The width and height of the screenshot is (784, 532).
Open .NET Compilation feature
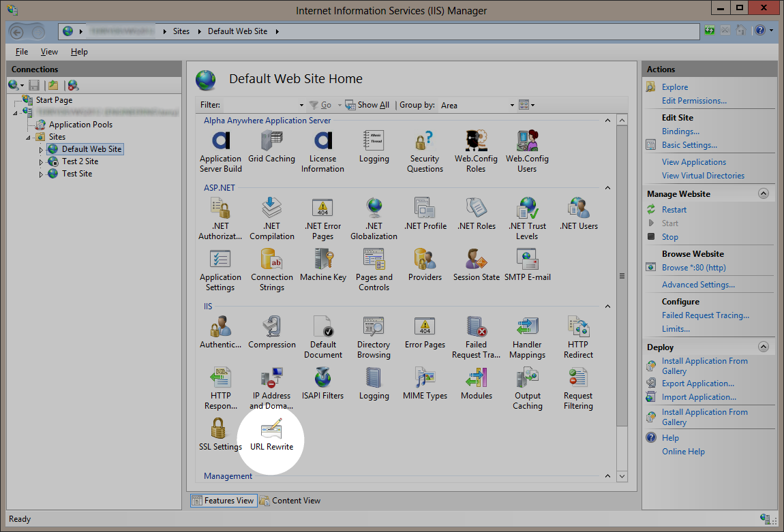click(x=271, y=219)
